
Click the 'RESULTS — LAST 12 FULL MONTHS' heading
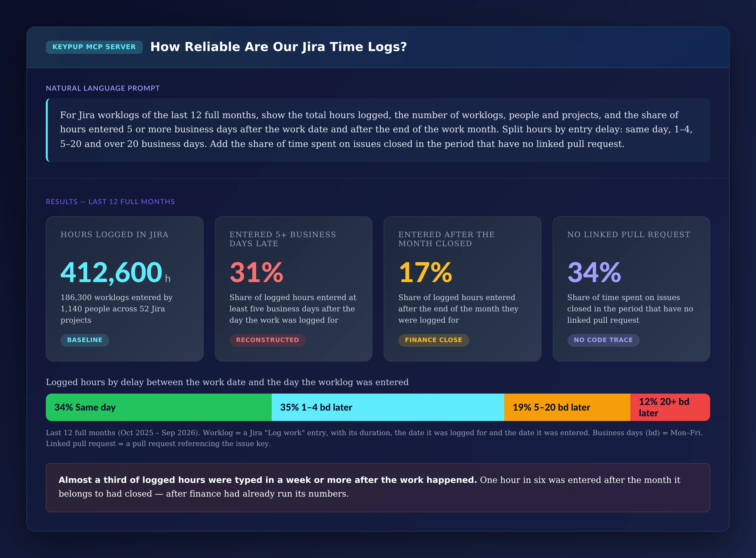click(x=110, y=202)
